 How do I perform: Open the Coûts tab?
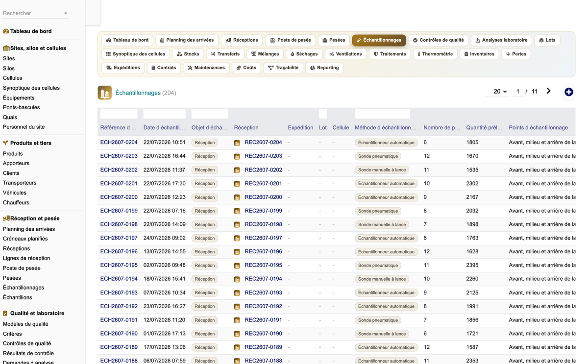246,68
